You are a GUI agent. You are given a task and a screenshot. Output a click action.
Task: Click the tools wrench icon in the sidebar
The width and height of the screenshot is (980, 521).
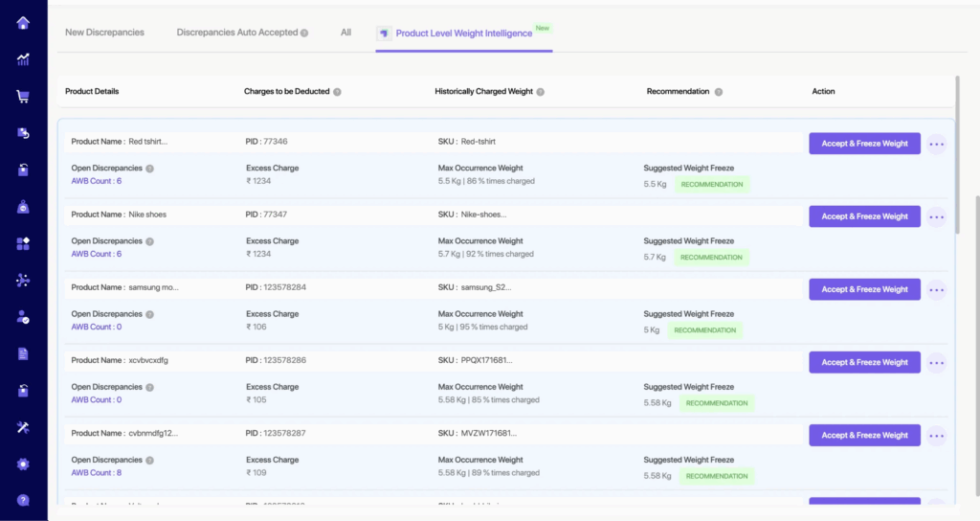[x=23, y=427]
